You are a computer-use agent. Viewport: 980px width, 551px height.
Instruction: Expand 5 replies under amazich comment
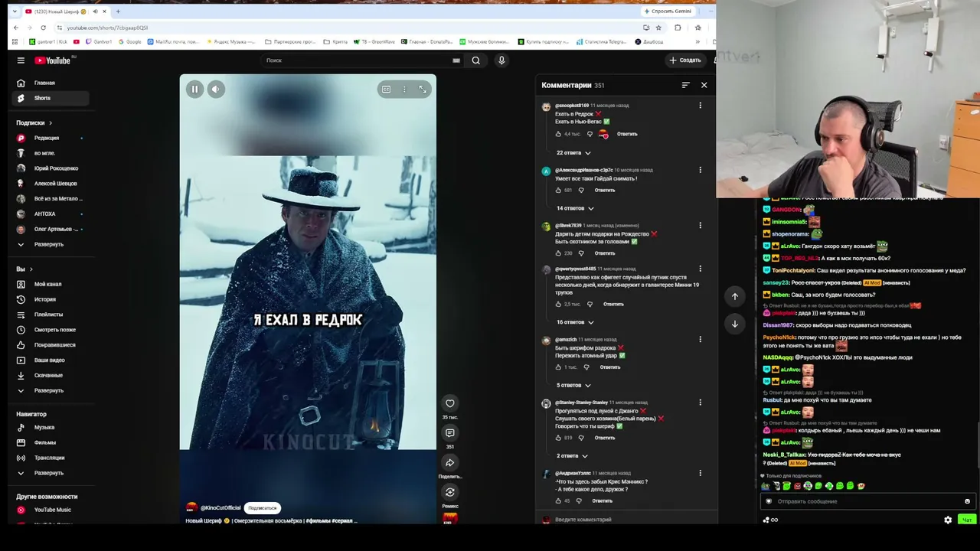coord(573,385)
